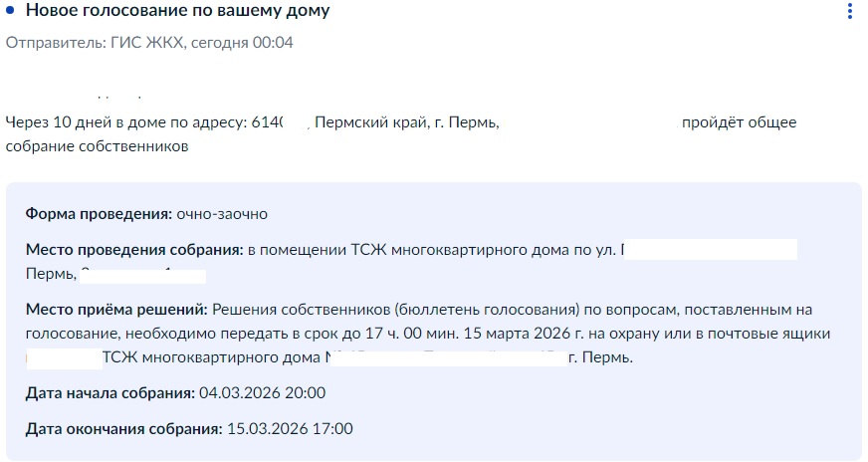Click the 'Место приёма решений:' label
Viewport: 868px width, 462px height.
116,310
